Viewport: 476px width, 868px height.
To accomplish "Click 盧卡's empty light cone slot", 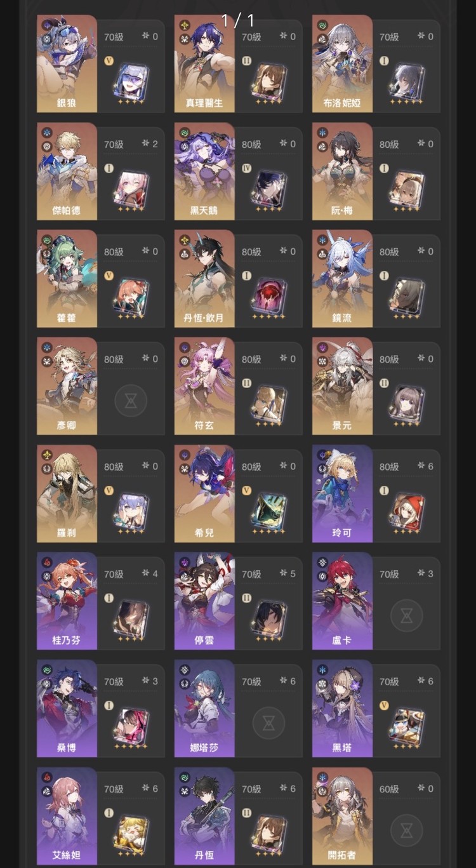I will [406, 616].
